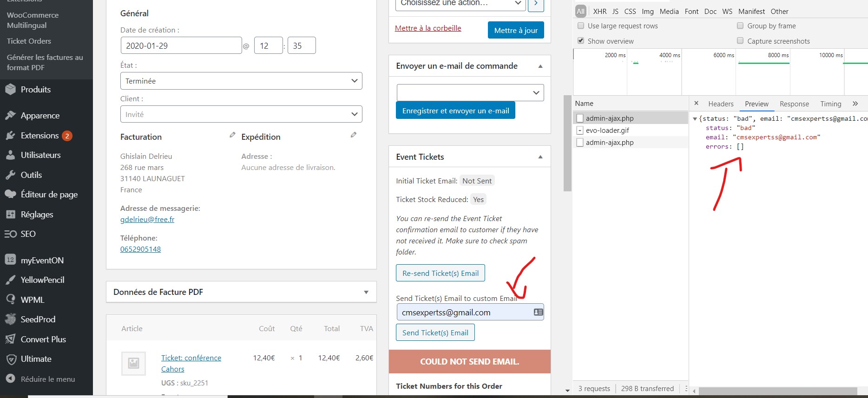Edit Expédition address pencil icon
868x398 pixels.
[354, 135]
